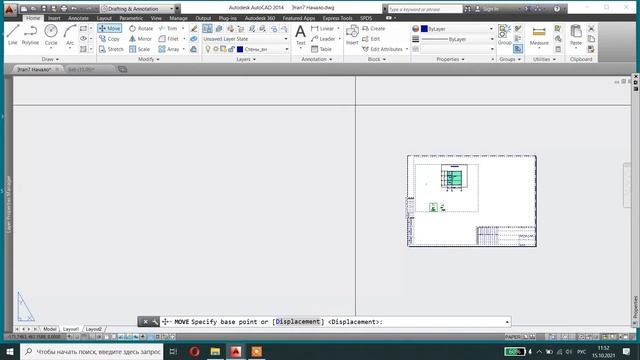Choose Displacement option in command line

pyautogui.click(x=298, y=322)
